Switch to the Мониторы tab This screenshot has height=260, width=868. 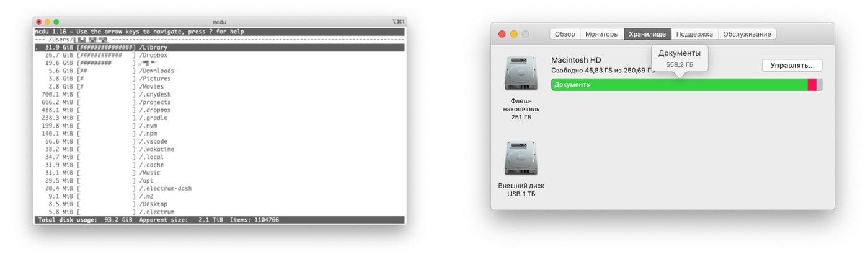[x=601, y=34]
